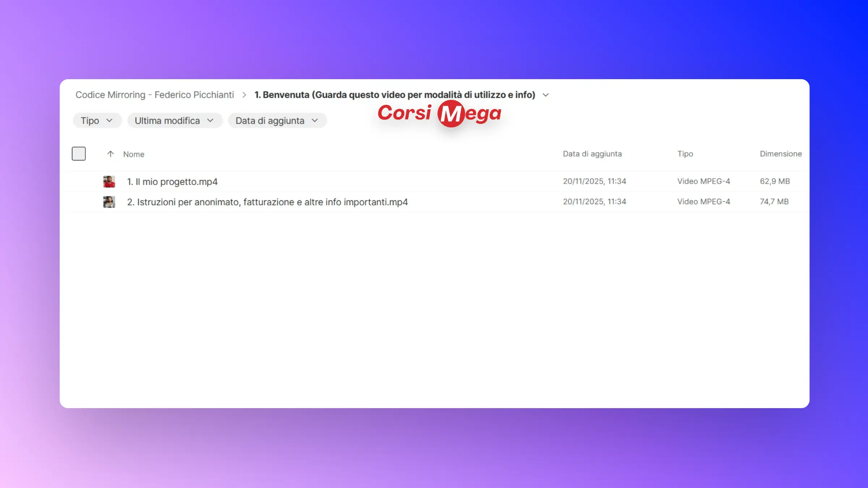Screen dimensions: 868x488
Task: Click the breadcrumb separator chevron icon
Action: pyautogui.click(x=244, y=95)
